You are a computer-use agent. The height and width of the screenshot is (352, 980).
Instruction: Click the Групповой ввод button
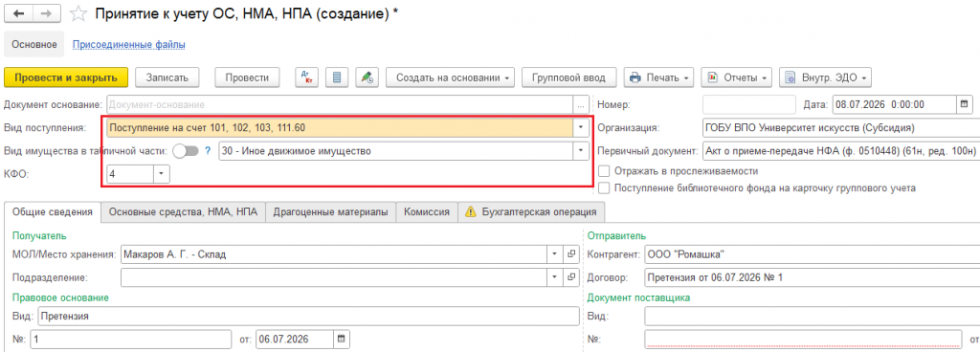click(x=568, y=77)
